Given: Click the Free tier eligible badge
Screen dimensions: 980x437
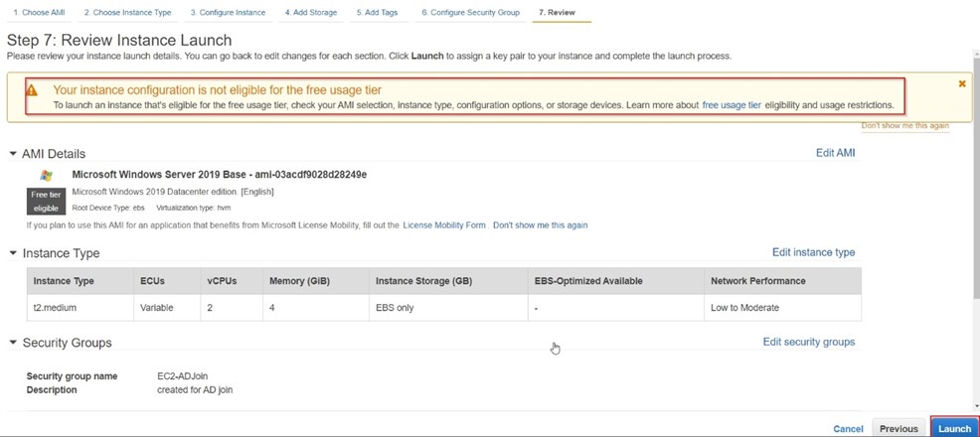Looking at the screenshot, I should pos(46,202).
